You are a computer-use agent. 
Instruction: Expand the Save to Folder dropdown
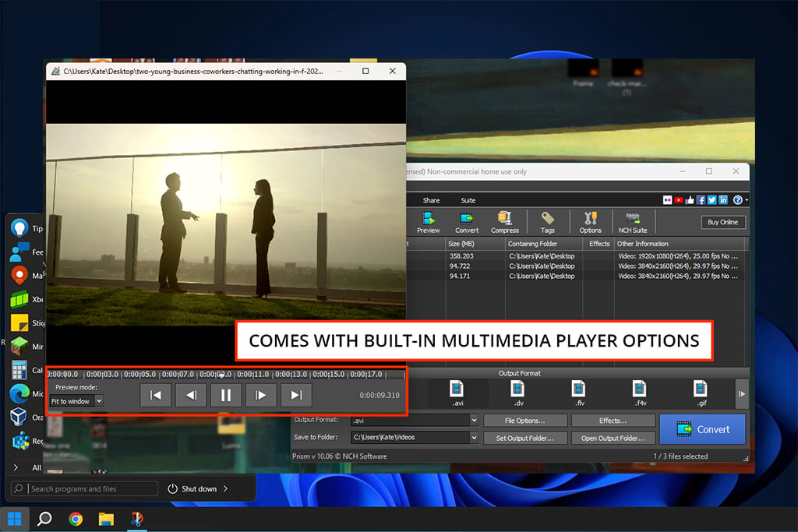[x=474, y=438]
